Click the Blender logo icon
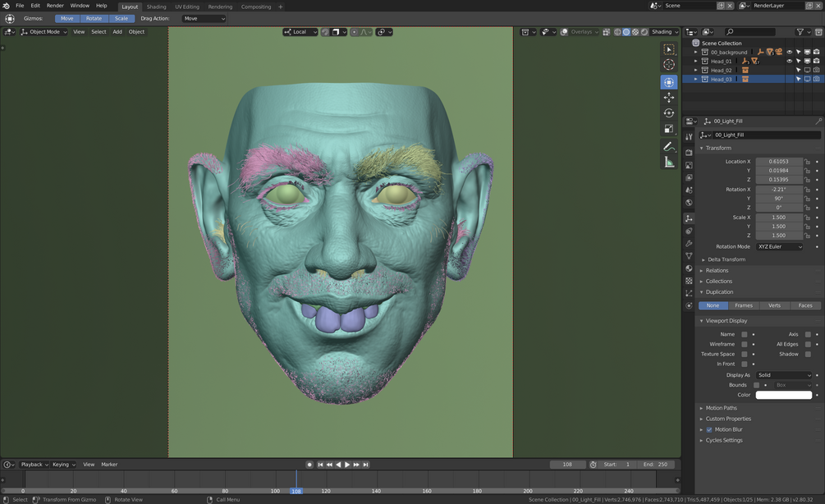The height and width of the screenshot is (504, 825). point(6,6)
